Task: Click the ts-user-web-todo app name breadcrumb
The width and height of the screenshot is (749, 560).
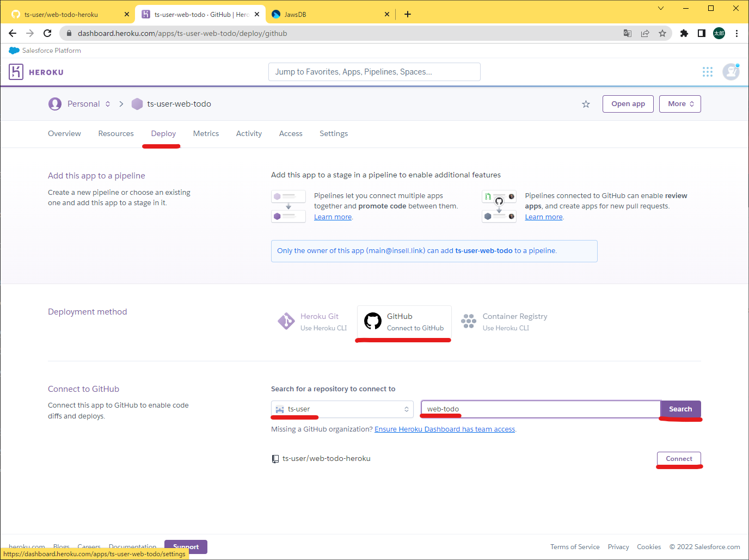Action: (x=179, y=104)
